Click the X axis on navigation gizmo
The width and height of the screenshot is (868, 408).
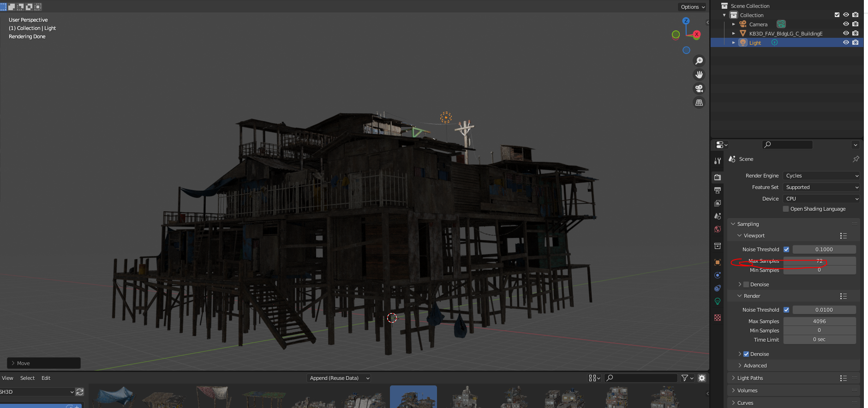coord(697,34)
